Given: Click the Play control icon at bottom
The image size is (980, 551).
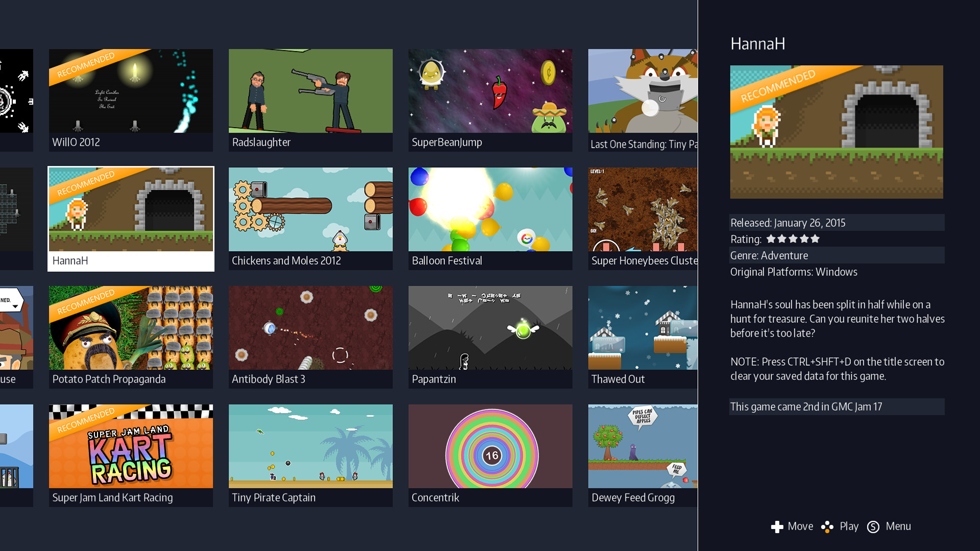Looking at the screenshot, I should coord(827,526).
